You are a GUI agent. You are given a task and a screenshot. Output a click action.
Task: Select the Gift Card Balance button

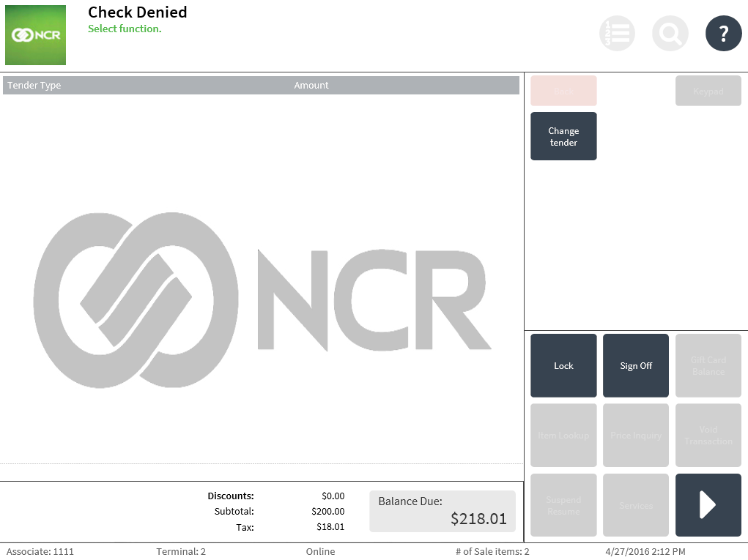click(x=708, y=366)
